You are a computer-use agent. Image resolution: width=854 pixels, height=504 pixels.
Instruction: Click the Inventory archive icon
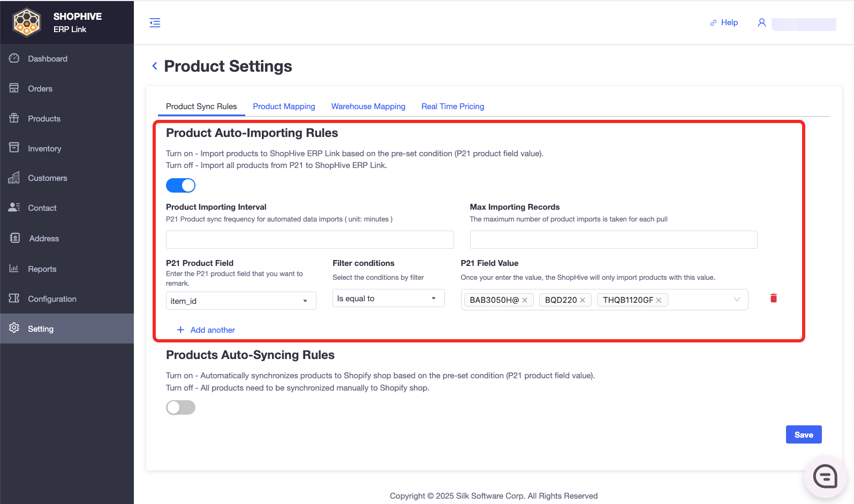click(14, 148)
